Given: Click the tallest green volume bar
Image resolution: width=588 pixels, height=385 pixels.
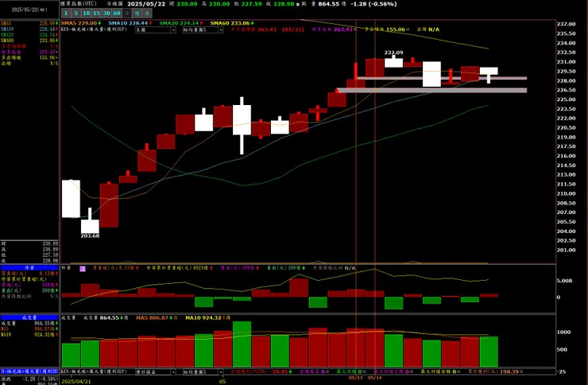Looking at the screenshot, I should coord(242,344).
